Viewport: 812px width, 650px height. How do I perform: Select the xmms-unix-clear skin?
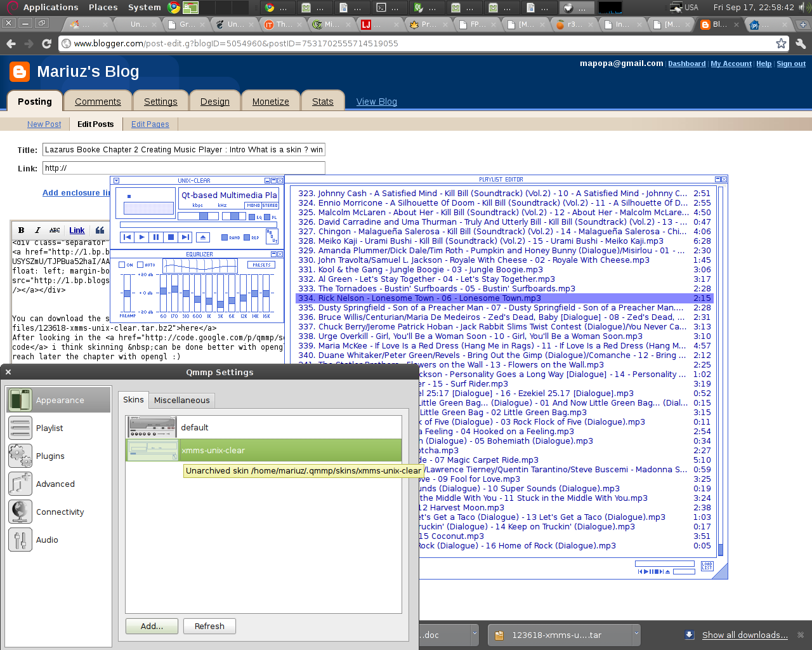pos(264,450)
